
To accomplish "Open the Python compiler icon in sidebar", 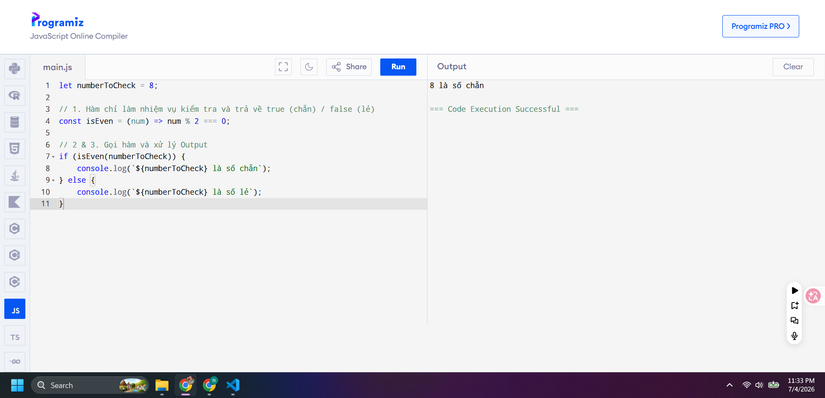I will [15, 68].
